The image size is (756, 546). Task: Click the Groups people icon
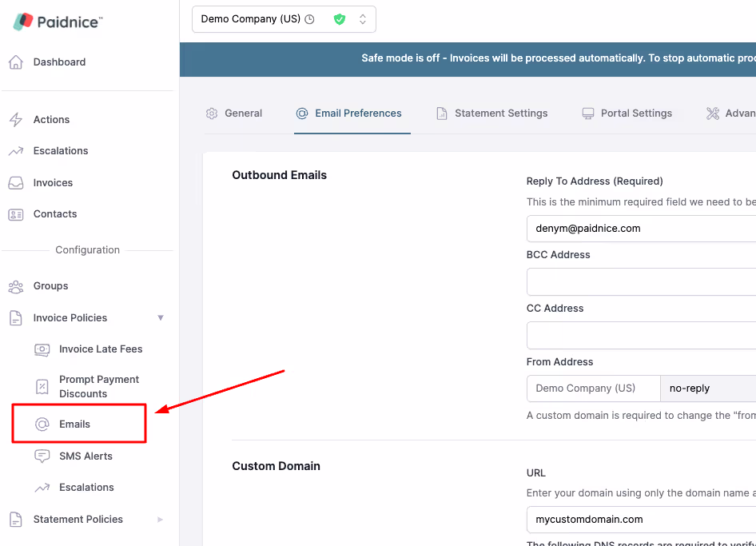tap(16, 286)
